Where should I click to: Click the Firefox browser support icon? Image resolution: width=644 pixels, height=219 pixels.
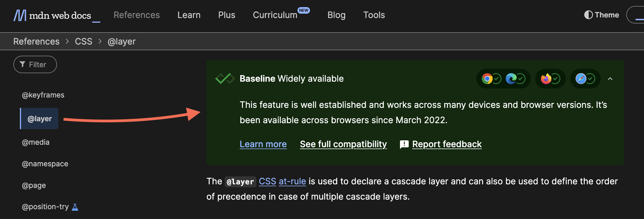(546, 79)
